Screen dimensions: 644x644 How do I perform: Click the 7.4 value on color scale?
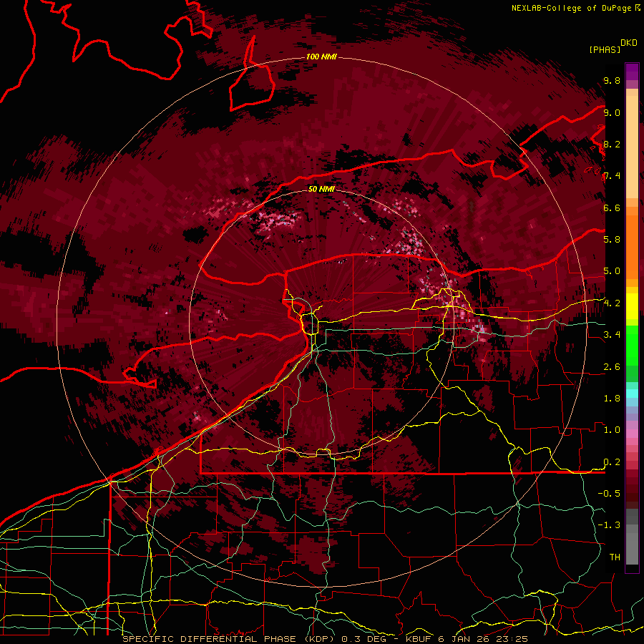[x=612, y=176]
